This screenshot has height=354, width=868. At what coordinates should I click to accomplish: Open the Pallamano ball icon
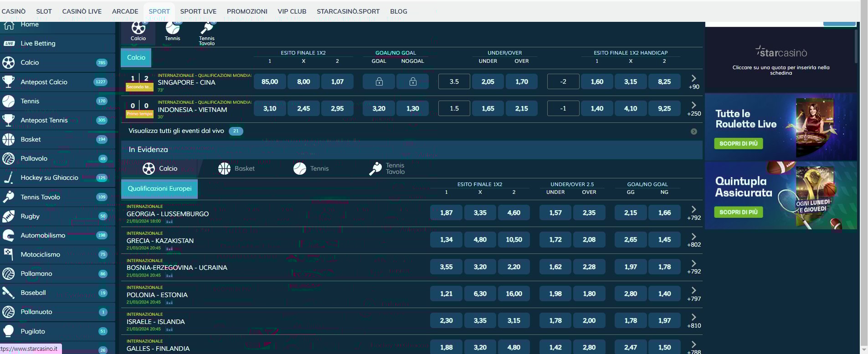9,273
